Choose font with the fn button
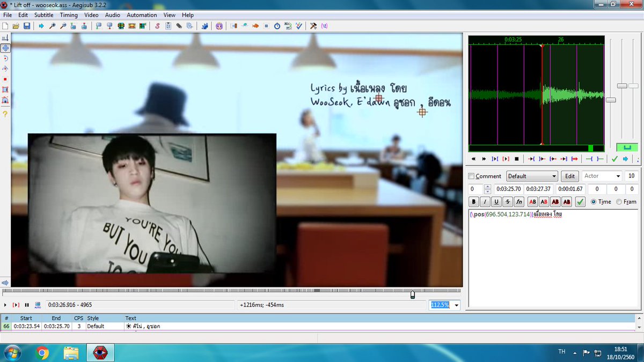Image resolution: width=644 pixels, height=362 pixels. [519, 202]
